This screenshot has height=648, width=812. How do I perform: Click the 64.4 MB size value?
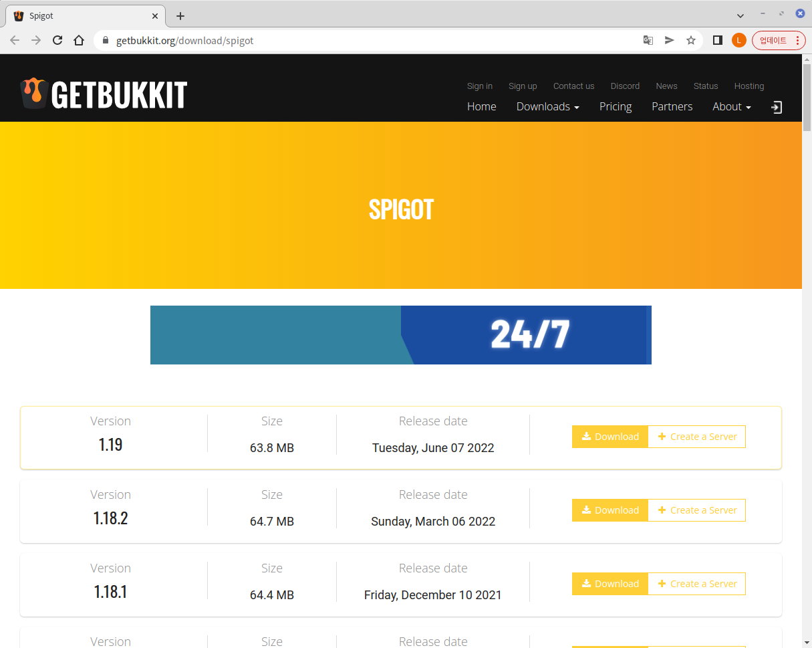pos(272,595)
